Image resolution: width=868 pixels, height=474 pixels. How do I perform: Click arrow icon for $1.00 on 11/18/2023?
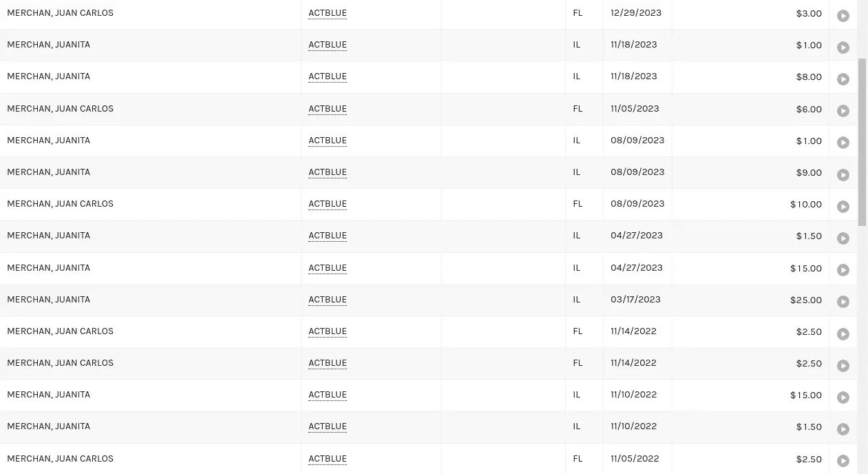pyautogui.click(x=843, y=48)
